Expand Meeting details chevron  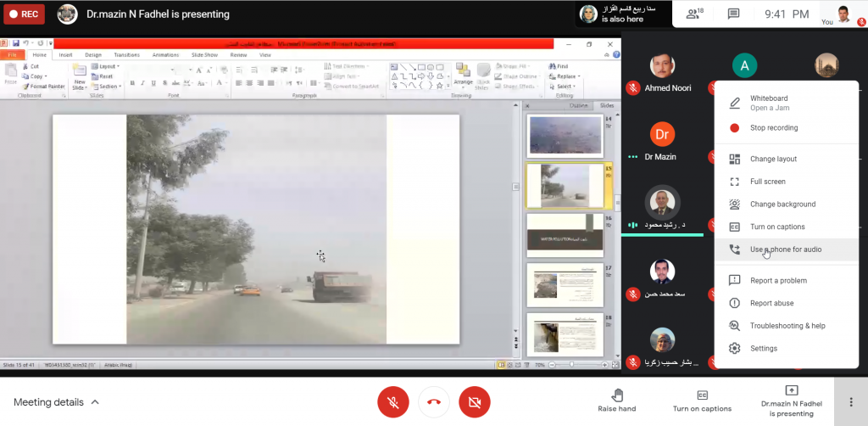[95, 402]
